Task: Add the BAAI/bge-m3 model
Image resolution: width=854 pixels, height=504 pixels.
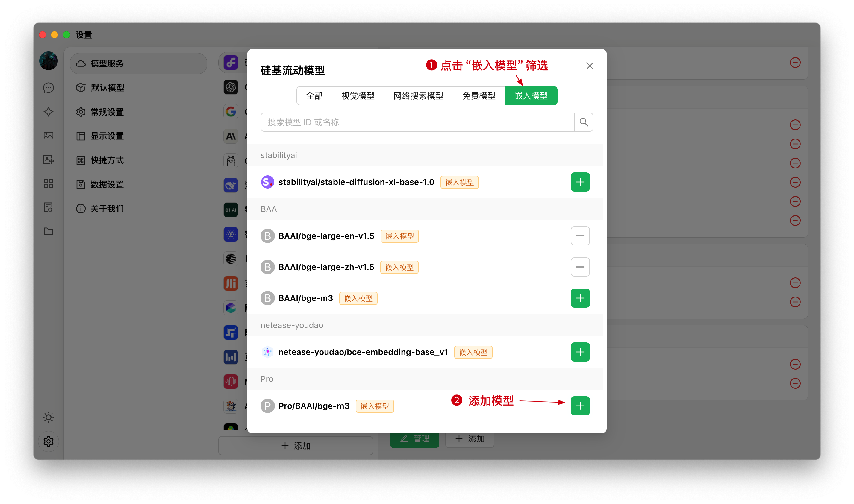Action: (580, 298)
